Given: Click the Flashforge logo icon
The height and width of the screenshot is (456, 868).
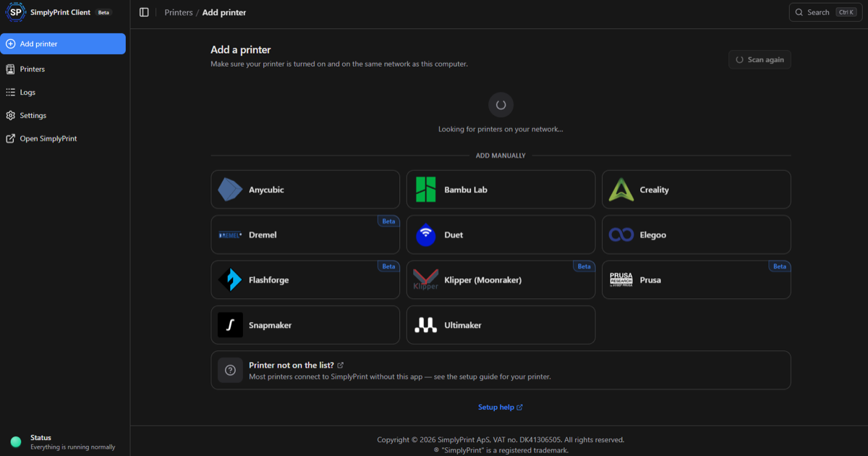Looking at the screenshot, I should (x=230, y=279).
